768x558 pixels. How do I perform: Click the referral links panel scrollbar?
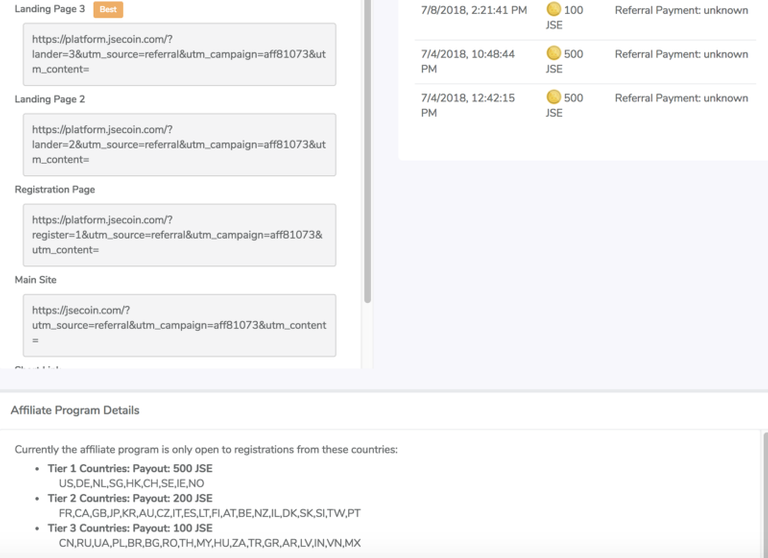pos(367,150)
